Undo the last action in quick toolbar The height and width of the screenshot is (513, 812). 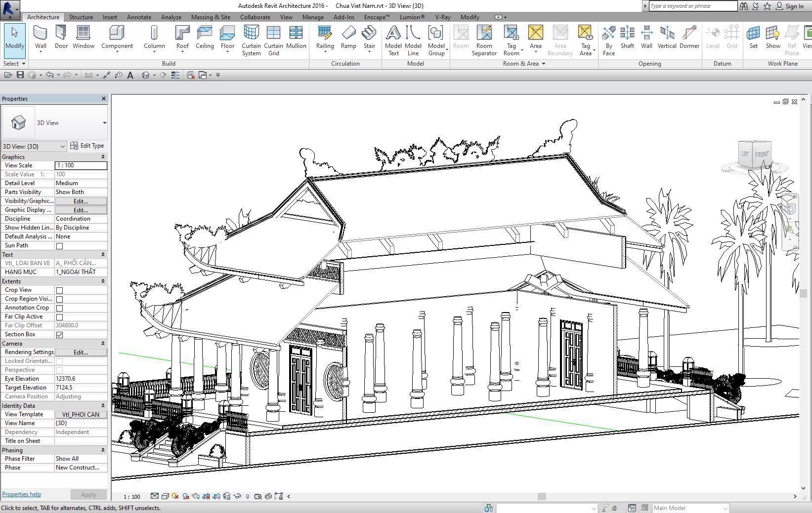[x=50, y=75]
